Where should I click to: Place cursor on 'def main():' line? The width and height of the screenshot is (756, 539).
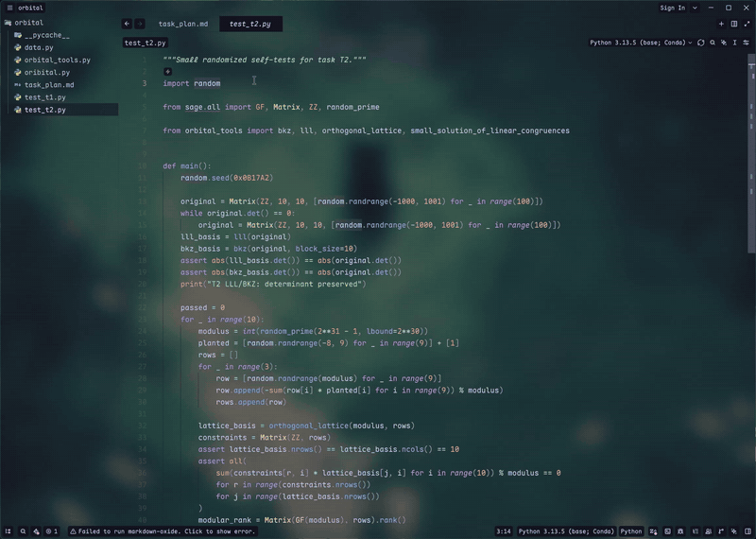coord(187,166)
